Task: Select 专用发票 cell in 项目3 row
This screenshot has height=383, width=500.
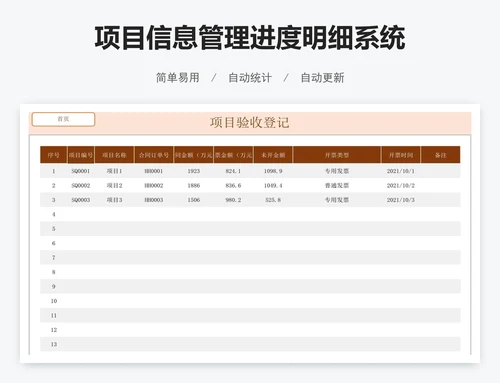Action: click(x=337, y=200)
